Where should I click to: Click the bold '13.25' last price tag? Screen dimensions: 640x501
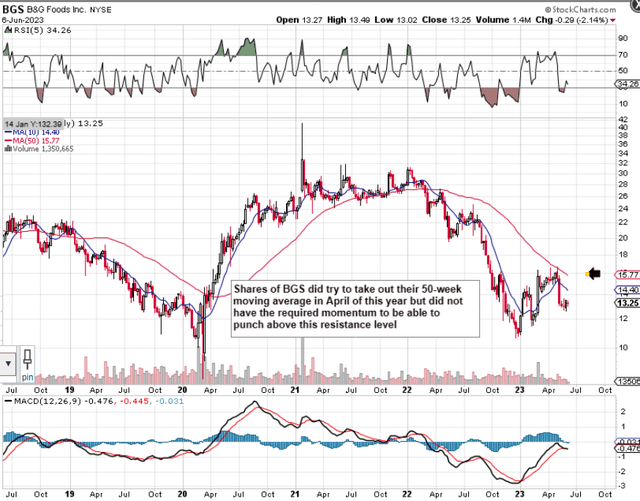click(x=628, y=303)
